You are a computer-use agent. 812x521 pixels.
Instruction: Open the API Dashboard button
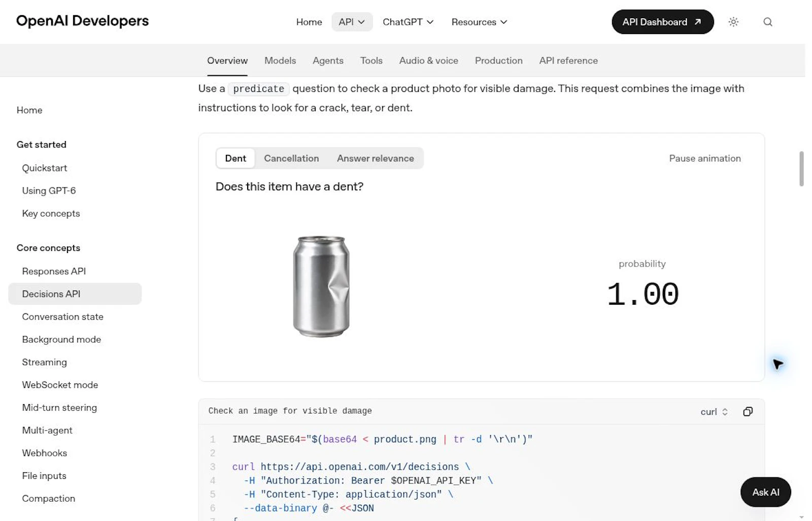tap(662, 22)
